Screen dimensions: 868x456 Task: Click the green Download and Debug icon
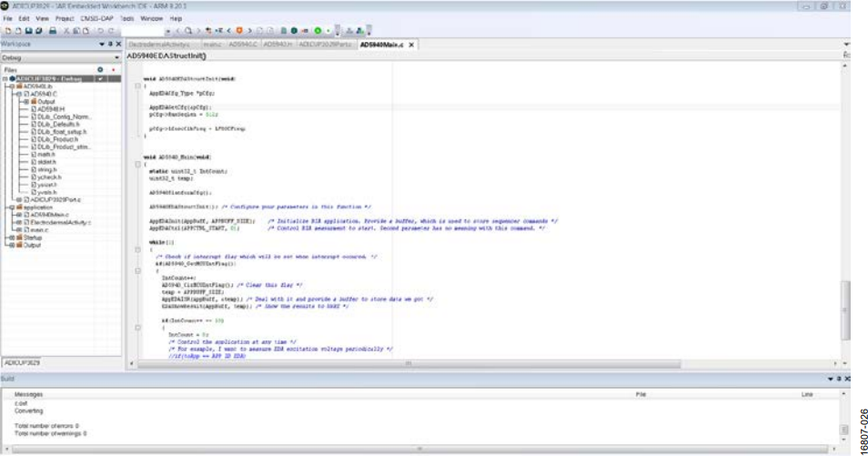pos(318,31)
